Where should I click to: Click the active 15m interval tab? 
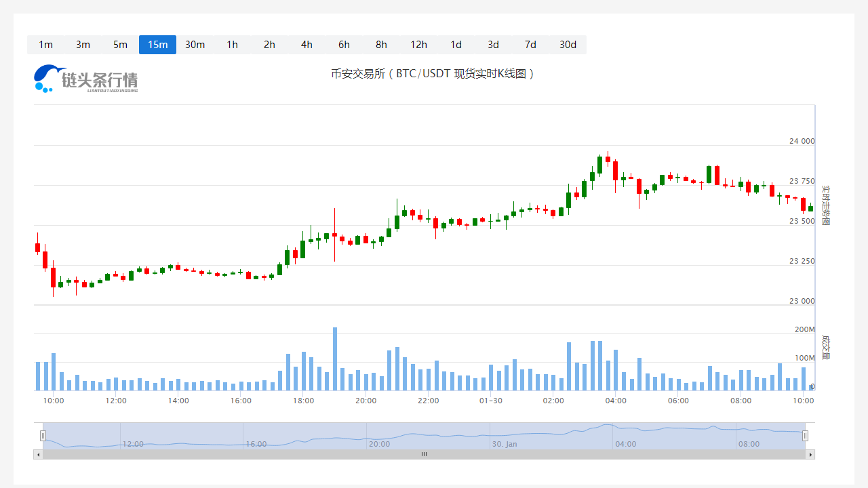coord(157,45)
